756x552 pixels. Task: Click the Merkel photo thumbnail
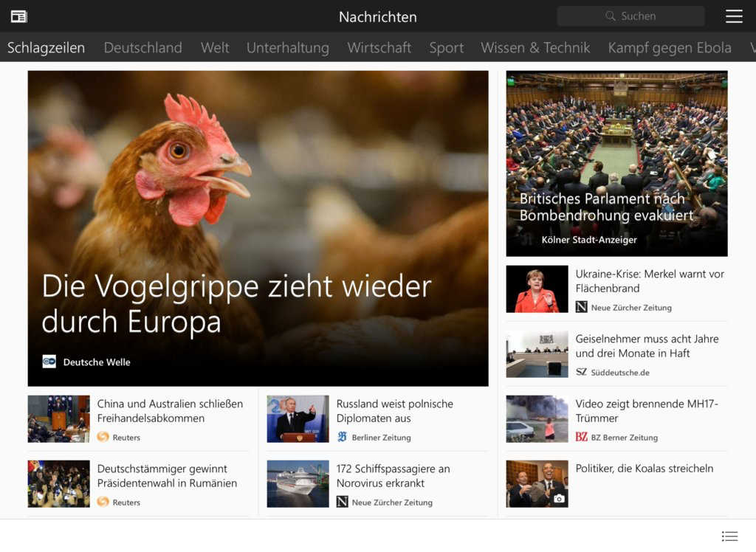pos(537,289)
